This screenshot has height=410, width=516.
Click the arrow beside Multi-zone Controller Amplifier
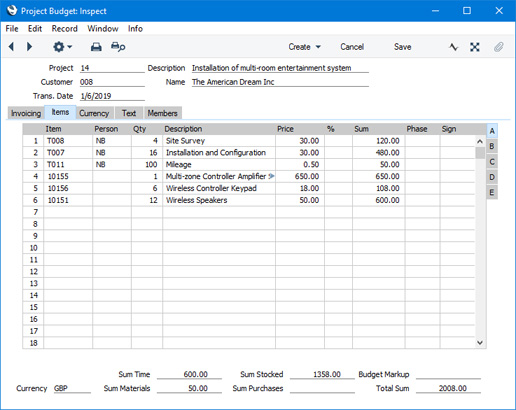tap(272, 176)
